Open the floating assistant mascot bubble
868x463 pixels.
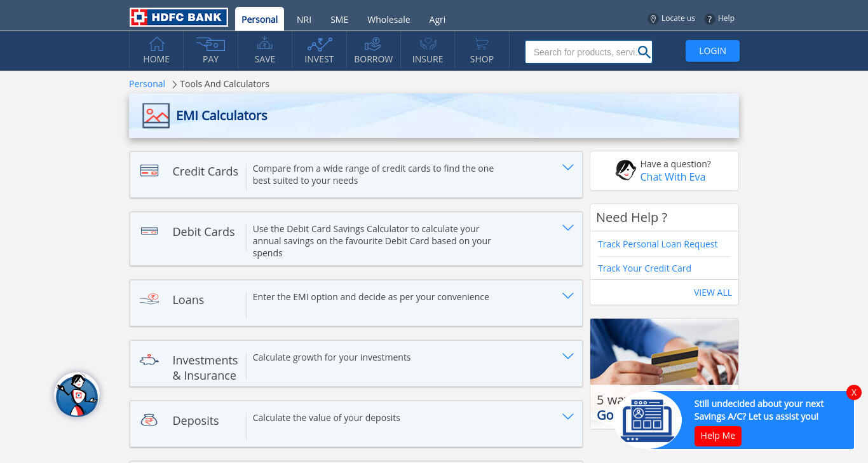coord(77,395)
